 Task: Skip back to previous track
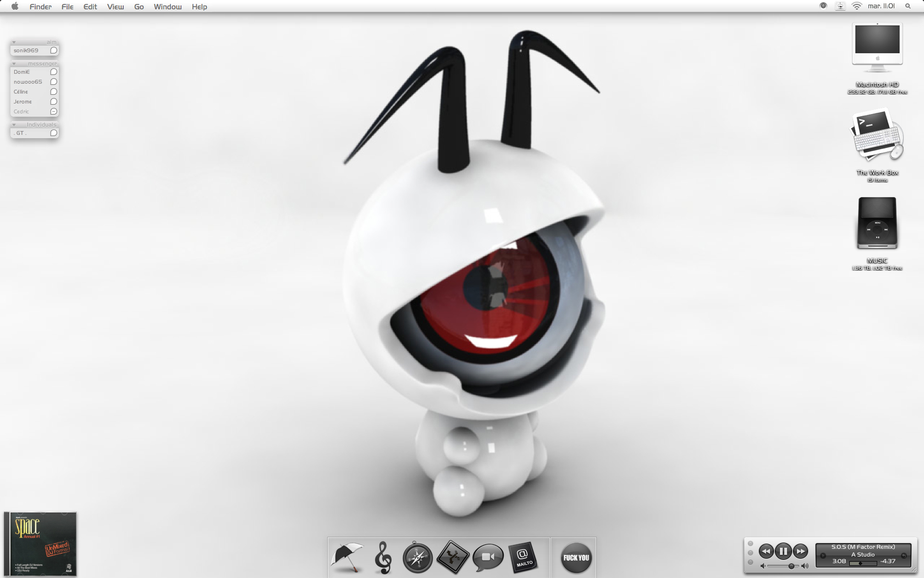(766, 551)
